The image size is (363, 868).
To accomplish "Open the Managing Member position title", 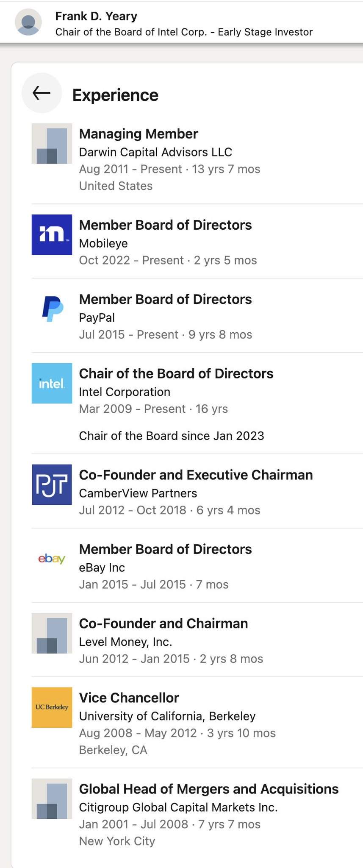I will click(139, 134).
